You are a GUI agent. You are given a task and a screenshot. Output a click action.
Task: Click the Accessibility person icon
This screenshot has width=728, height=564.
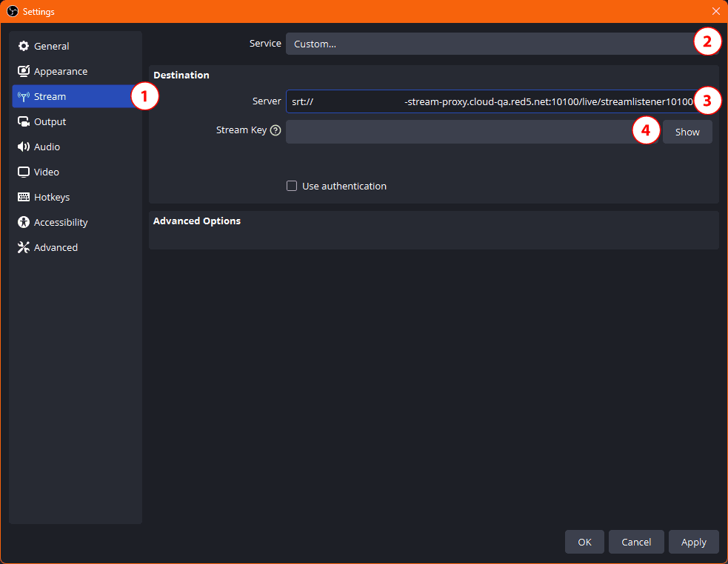pyautogui.click(x=23, y=222)
